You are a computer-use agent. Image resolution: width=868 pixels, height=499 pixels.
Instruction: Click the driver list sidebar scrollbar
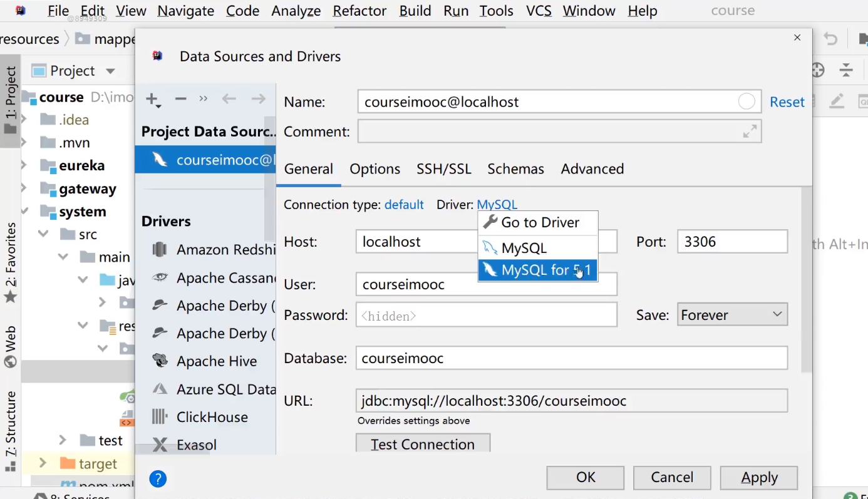click(270, 178)
